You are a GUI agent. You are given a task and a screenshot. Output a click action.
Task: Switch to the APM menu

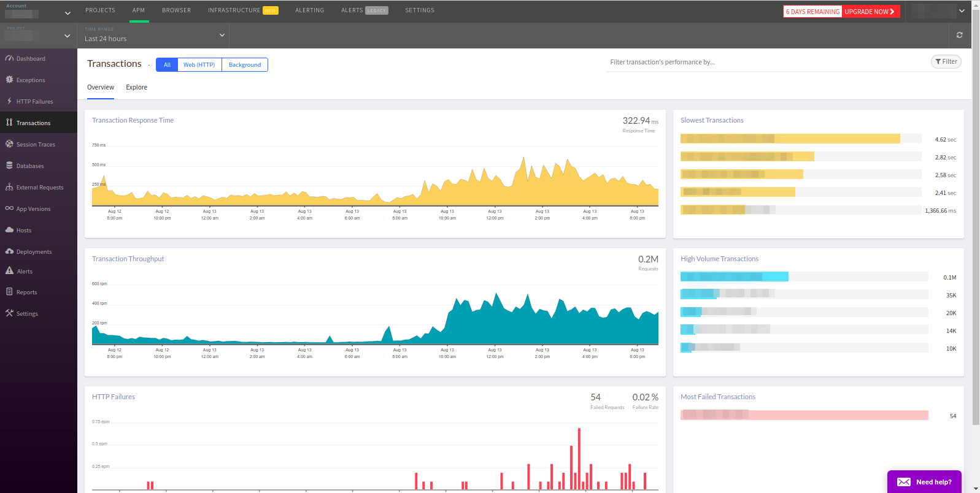(139, 10)
